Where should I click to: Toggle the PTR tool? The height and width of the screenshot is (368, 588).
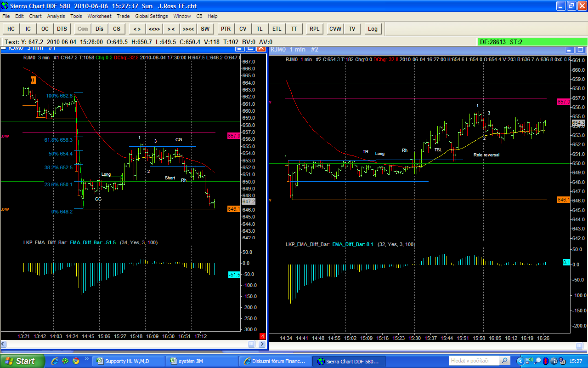pyautogui.click(x=226, y=29)
